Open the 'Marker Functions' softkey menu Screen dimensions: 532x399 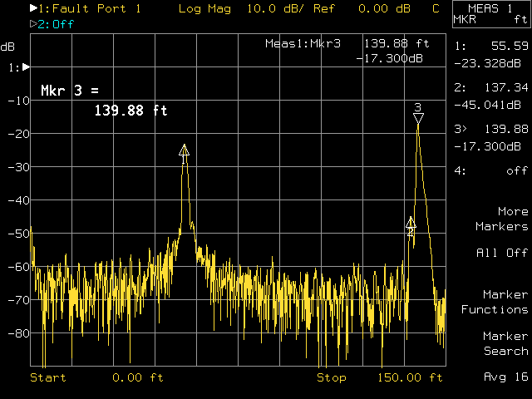tap(495, 302)
